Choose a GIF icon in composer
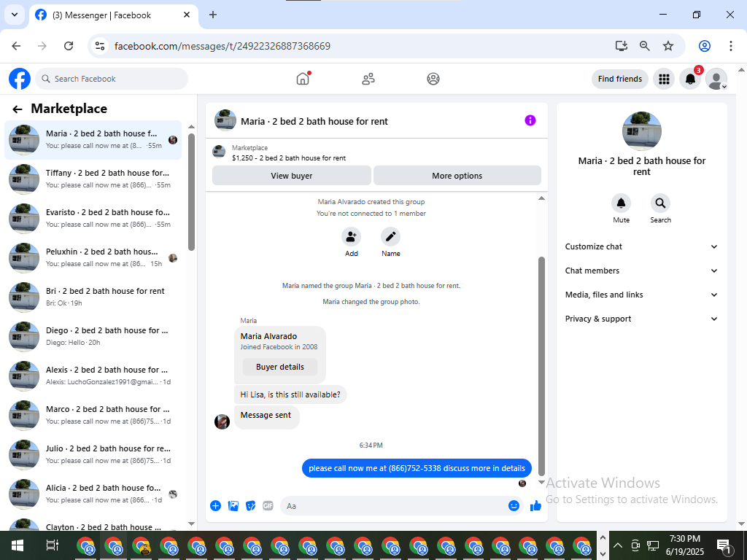 click(x=268, y=506)
